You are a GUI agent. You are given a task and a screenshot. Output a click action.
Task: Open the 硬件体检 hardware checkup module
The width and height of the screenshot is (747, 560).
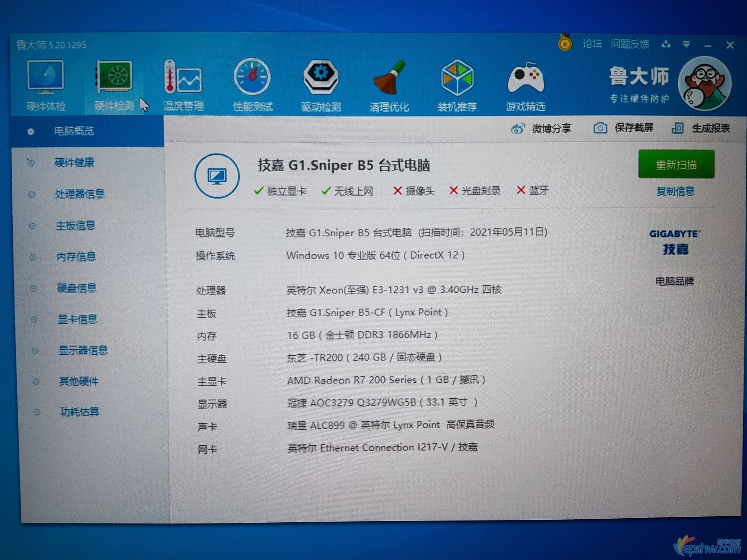pos(46,86)
